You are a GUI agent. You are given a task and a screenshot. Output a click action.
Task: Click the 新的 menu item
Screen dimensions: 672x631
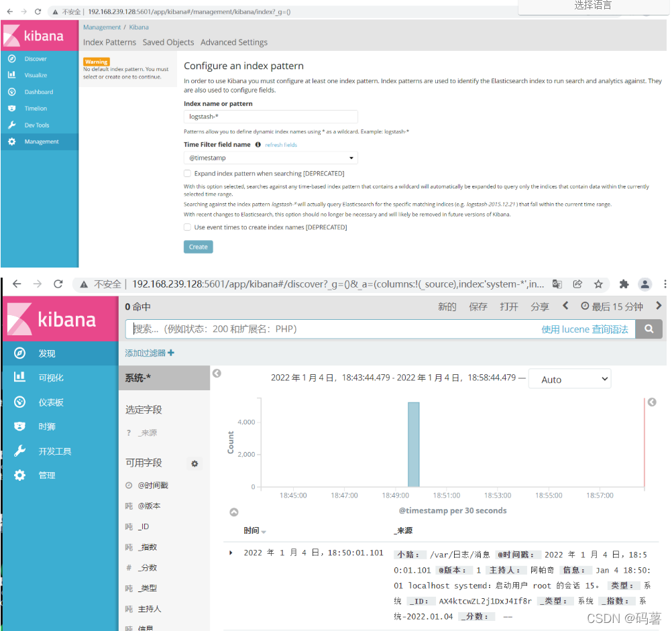point(447,306)
